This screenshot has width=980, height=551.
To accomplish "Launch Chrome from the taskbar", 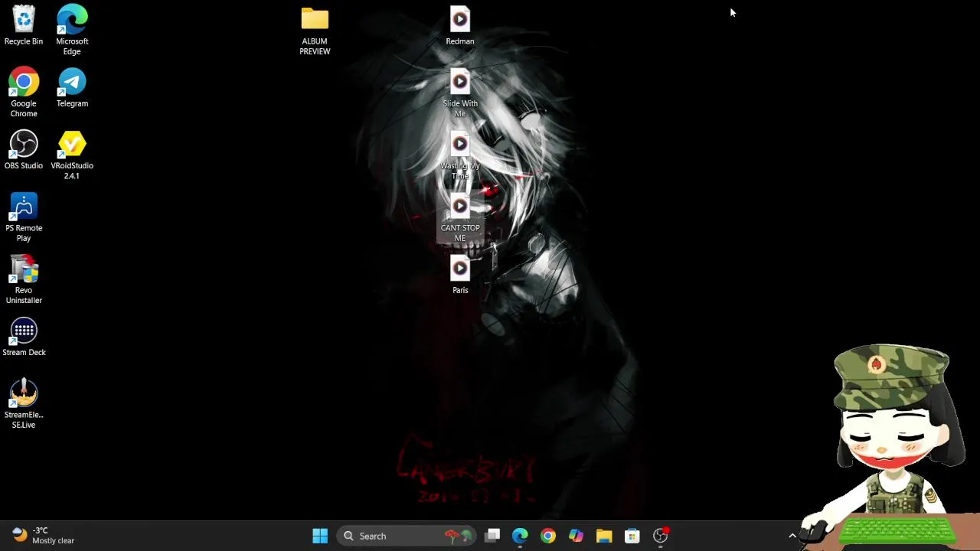I will point(548,536).
